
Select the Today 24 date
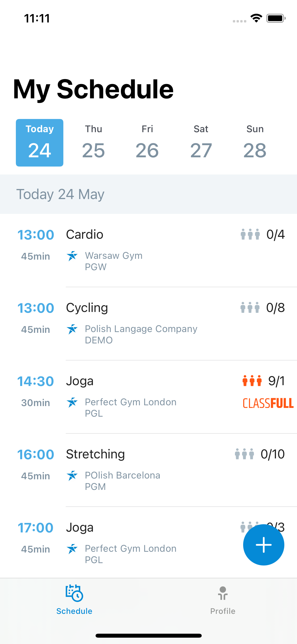[40, 143]
